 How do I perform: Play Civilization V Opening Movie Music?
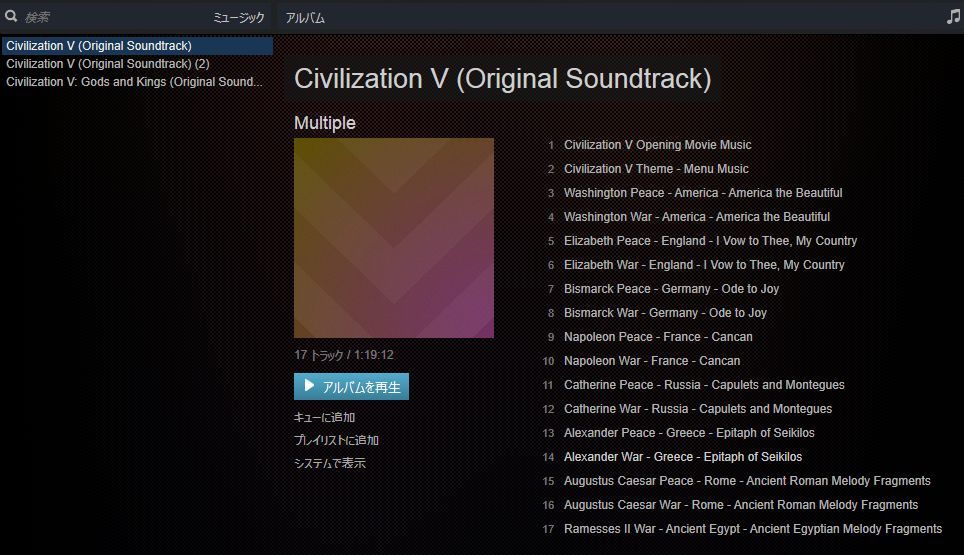(x=657, y=145)
